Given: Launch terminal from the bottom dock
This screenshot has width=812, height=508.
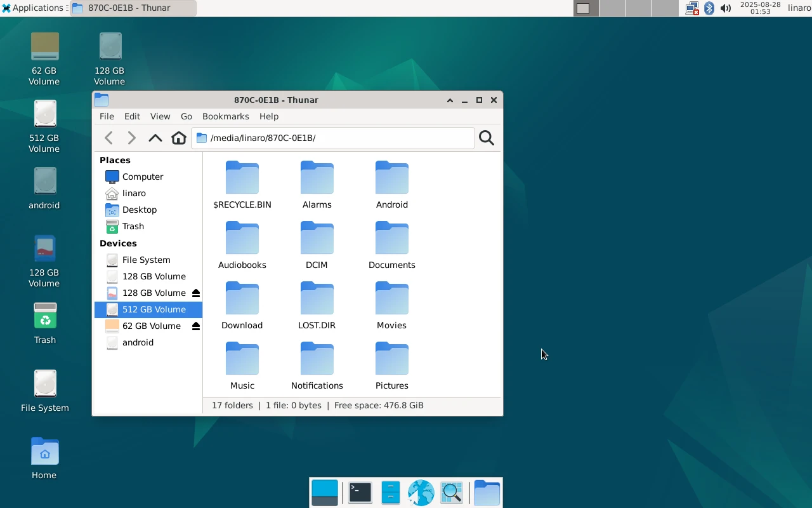Looking at the screenshot, I should [360, 493].
